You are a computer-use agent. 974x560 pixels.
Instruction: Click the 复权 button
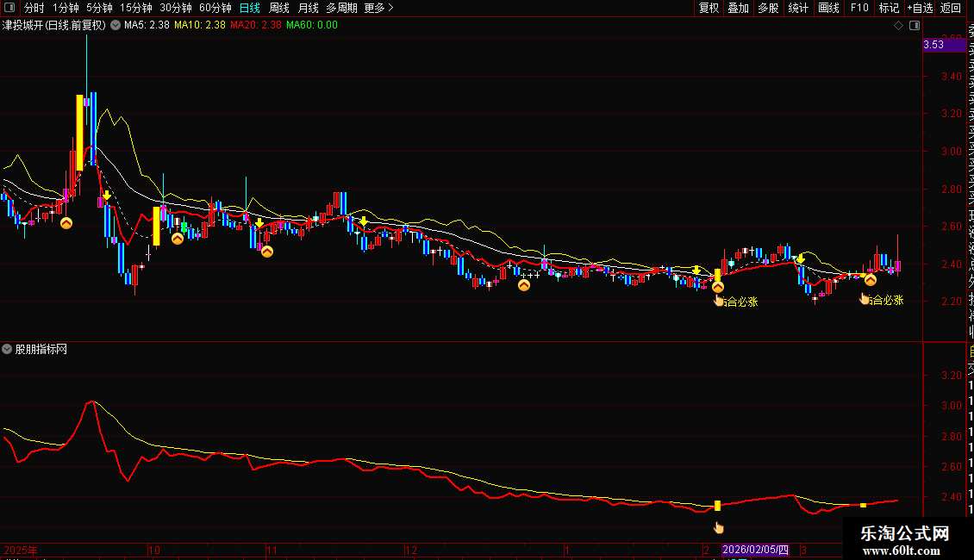pyautogui.click(x=709, y=8)
